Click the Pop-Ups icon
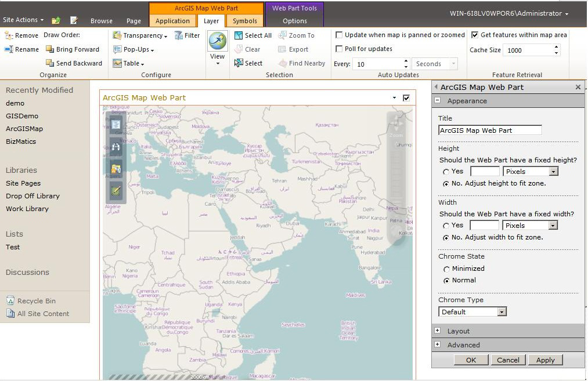The height and width of the screenshot is (381, 588). [117, 49]
